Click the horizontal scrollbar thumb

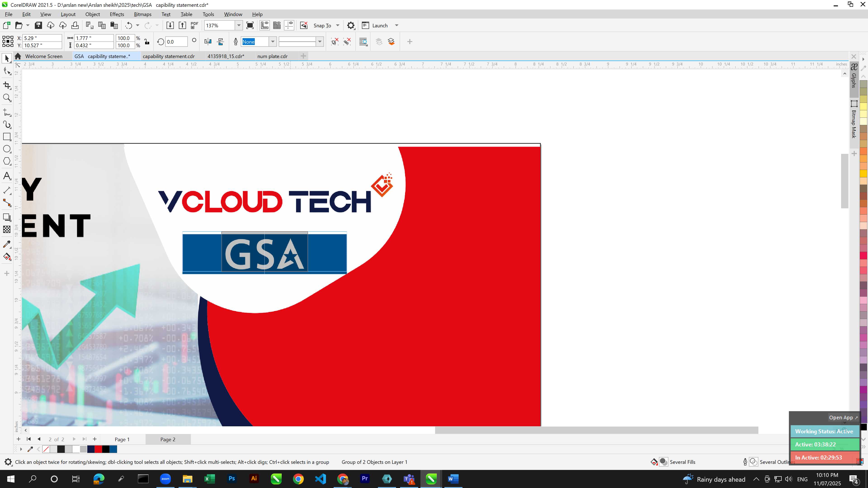click(597, 430)
